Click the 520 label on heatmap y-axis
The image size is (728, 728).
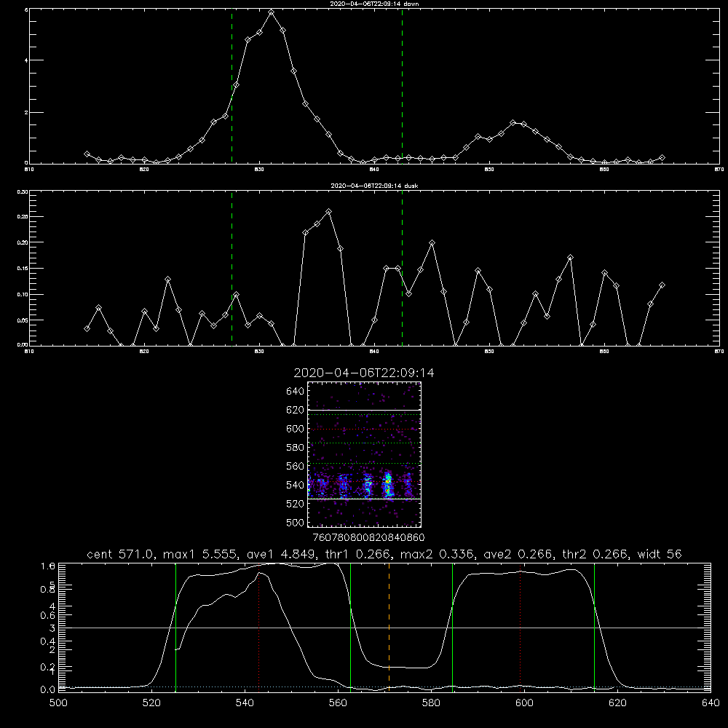[x=296, y=504]
